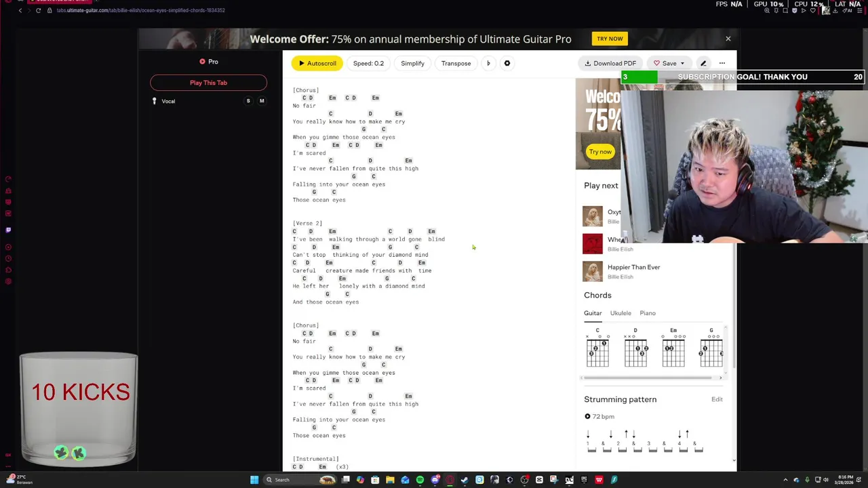Open Opera GX from the taskbar
Image resolution: width=868 pixels, height=488 pixels.
point(450,480)
